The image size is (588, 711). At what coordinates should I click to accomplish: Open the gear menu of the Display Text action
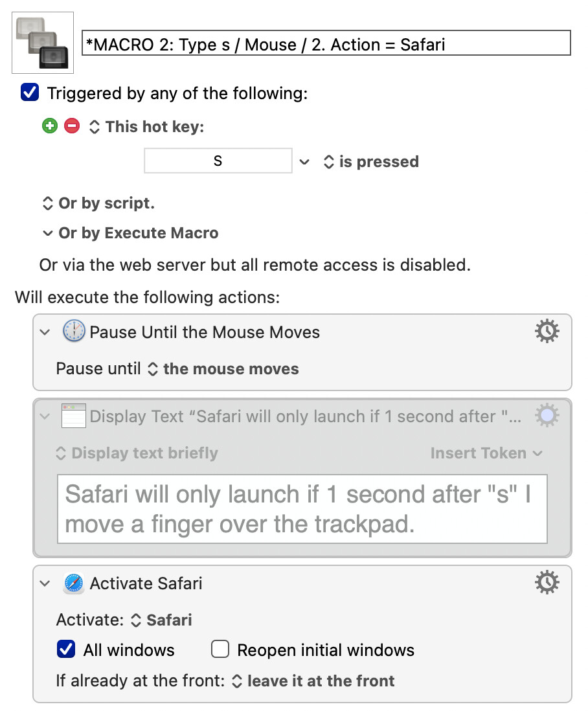pos(547,415)
